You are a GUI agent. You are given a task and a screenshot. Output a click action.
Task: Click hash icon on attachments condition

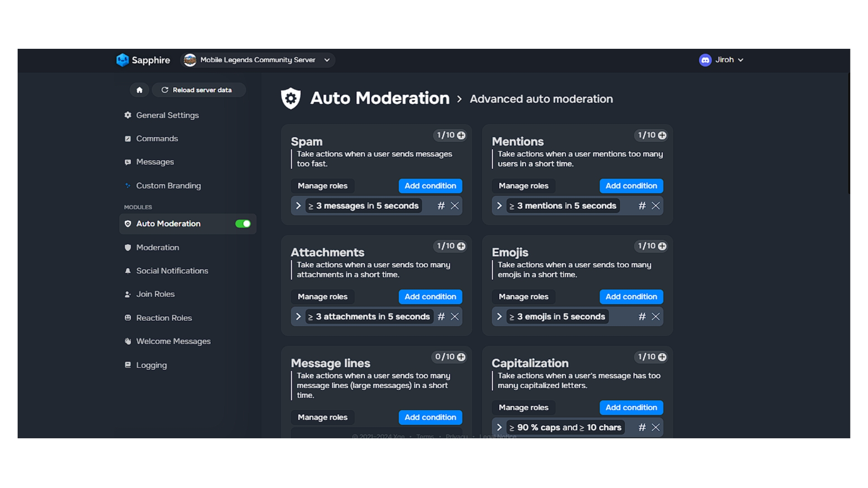click(x=441, y=317)
